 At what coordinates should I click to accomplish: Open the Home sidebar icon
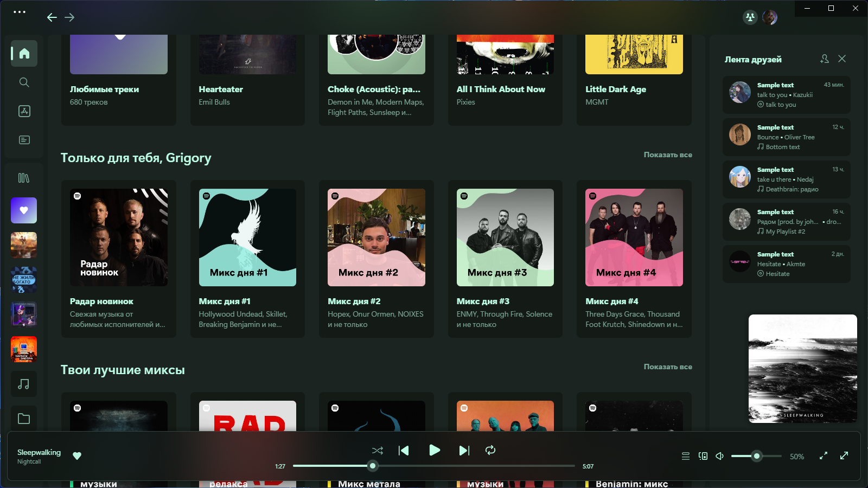tap(24, 53)
